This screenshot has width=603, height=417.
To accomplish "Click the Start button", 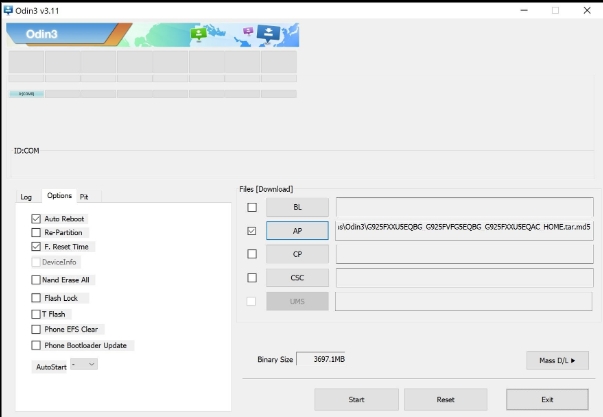I will pyautogui.click(x=356, y=400).
